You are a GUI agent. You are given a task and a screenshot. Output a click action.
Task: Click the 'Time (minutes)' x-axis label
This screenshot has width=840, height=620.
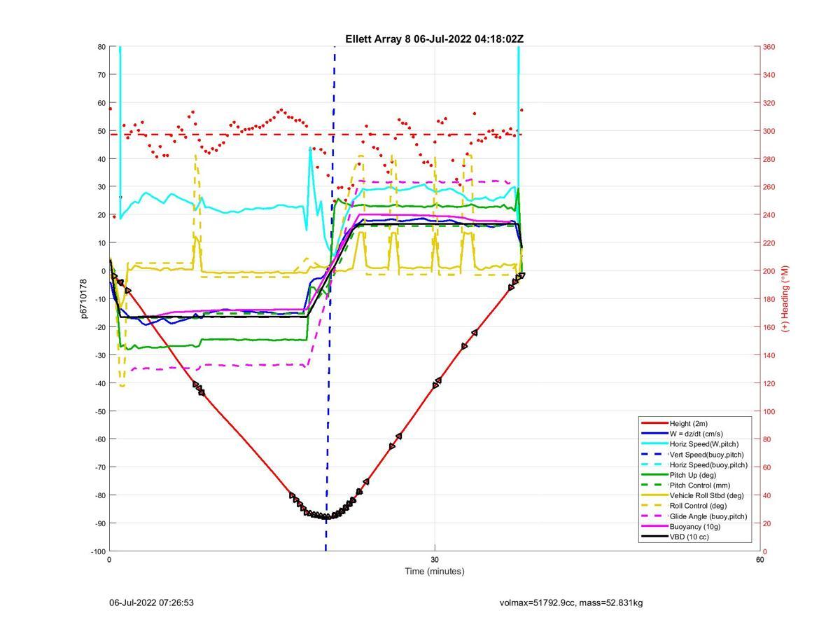[434, 571]
